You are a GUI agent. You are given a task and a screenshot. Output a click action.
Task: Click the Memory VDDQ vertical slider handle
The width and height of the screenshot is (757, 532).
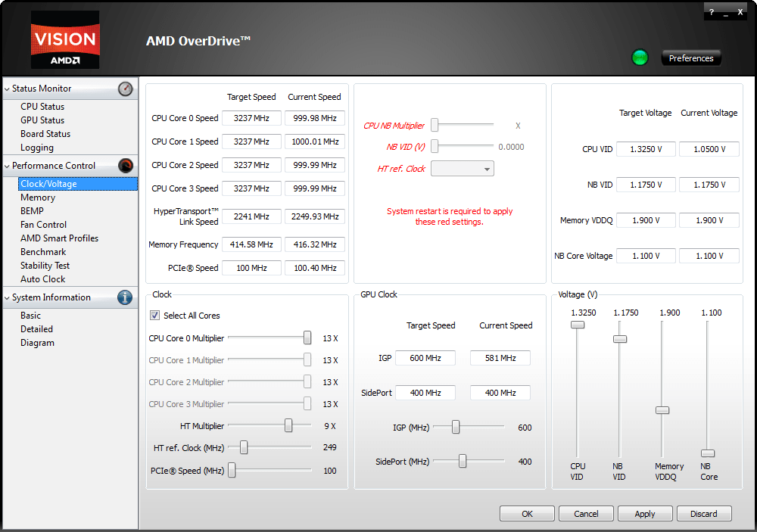coord(662,410)
